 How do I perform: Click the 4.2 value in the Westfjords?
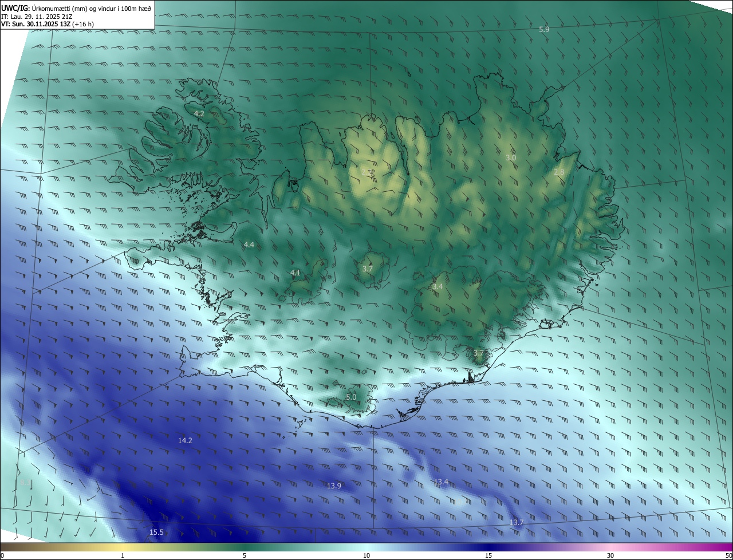coord(199,114)
